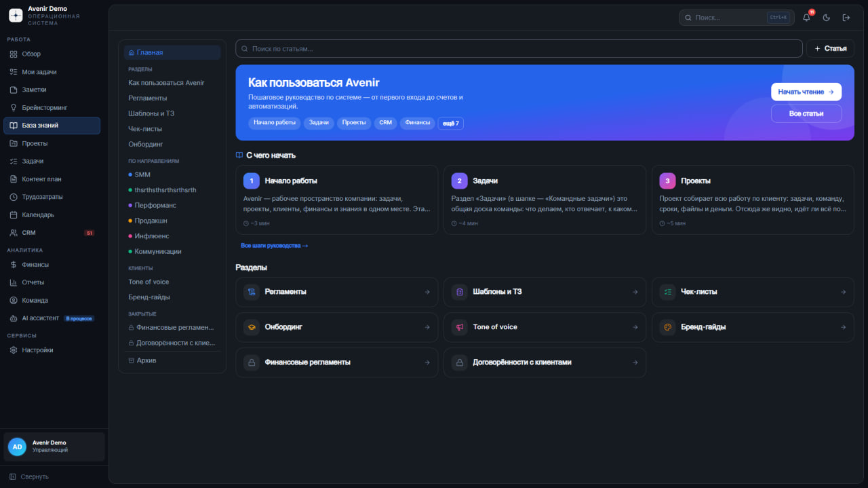Toggle dark mode moon icon
This screenshot has width=868, height=488.
[827, 18]
